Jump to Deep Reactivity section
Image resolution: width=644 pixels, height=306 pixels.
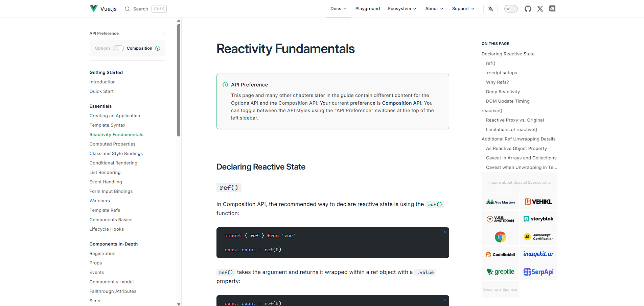tap(503, 92)
